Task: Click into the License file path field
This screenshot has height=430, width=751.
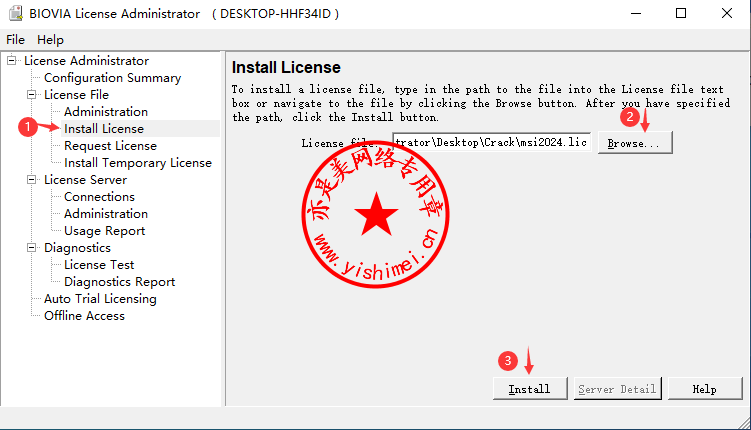Action: point(491,143)
